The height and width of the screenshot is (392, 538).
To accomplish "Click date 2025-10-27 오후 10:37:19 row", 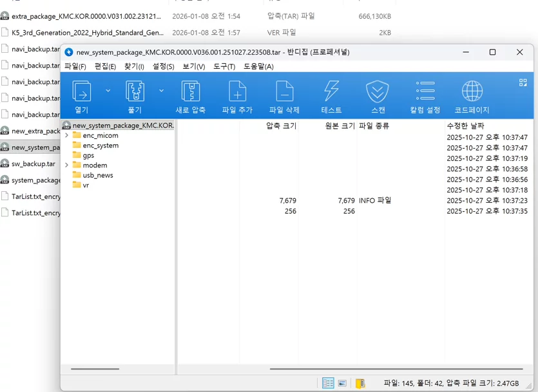I will click(487, 158).
